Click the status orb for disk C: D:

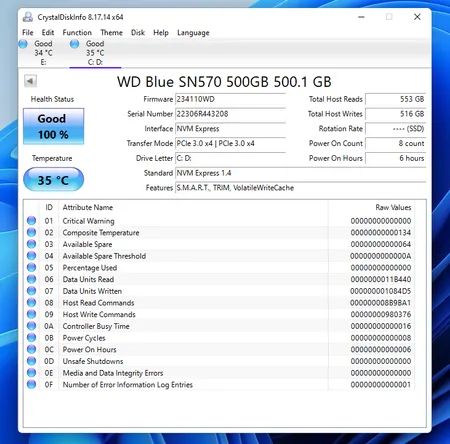[x=75, y=44]
